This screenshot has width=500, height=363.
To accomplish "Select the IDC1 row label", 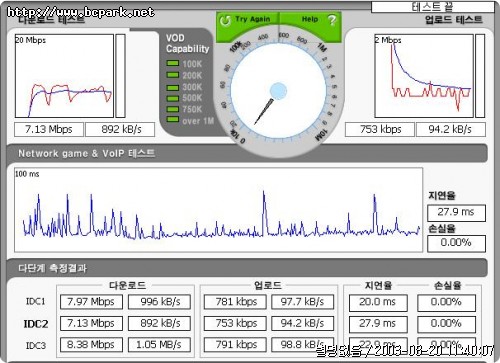I will 36,301.
